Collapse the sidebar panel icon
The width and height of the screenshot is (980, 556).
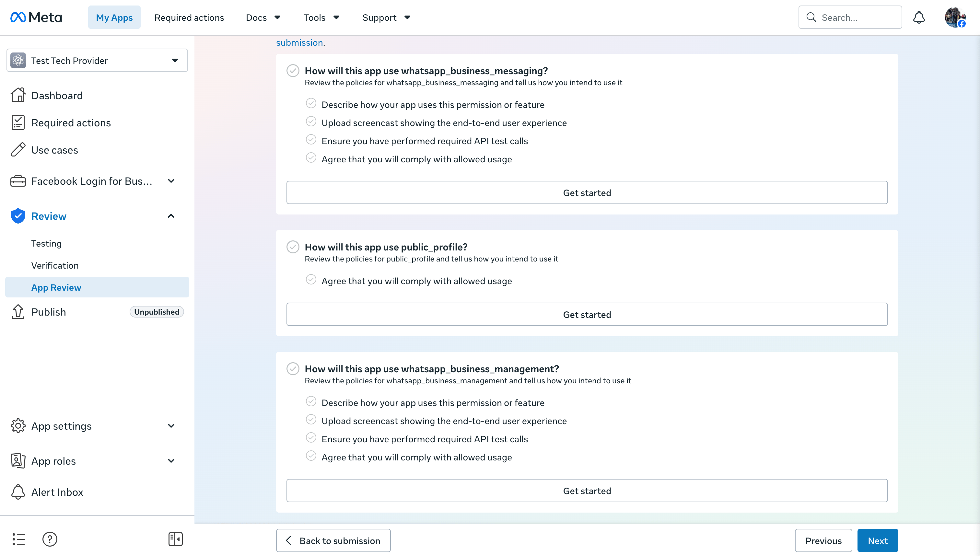tap(175, 539)
